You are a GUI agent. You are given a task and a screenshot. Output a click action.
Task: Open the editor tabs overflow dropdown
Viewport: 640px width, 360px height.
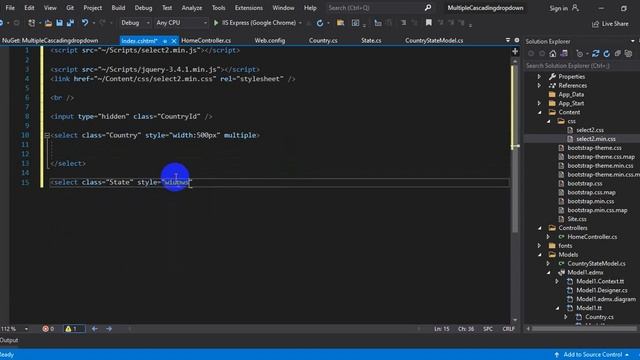coord(508,40)
